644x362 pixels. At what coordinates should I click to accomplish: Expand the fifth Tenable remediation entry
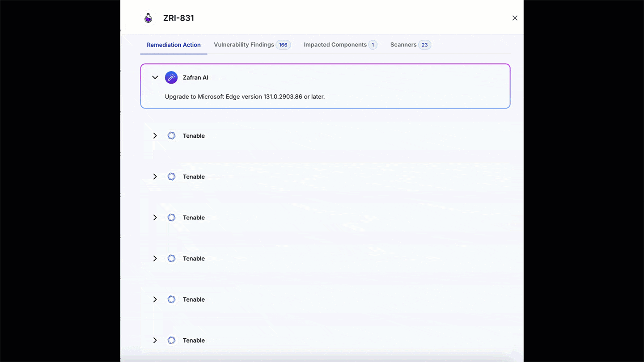tap(155, 299)
